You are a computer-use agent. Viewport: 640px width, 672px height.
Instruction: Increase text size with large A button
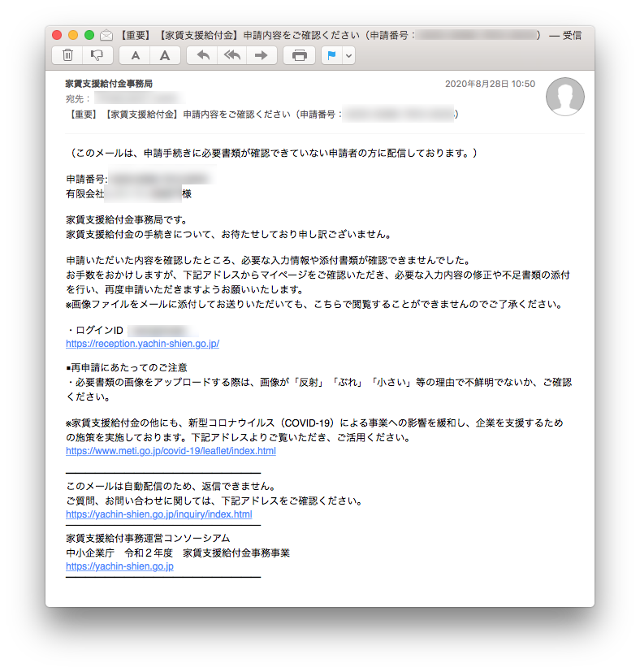pos(164,55)
